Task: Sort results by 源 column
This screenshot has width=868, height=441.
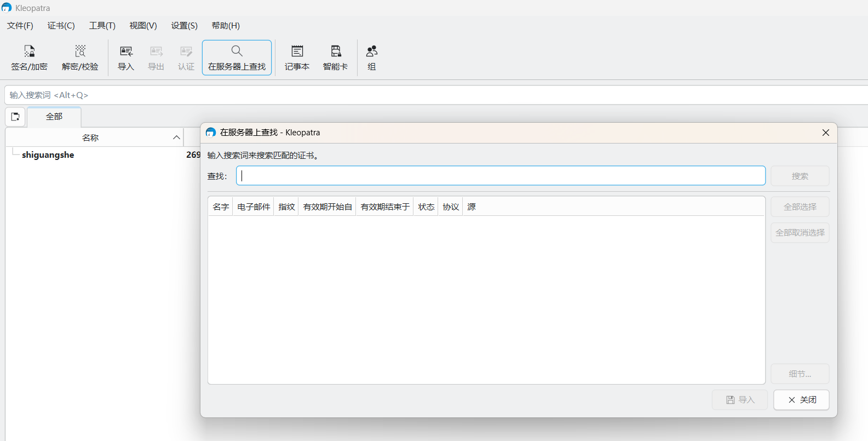Action: [x=472, y=207]
